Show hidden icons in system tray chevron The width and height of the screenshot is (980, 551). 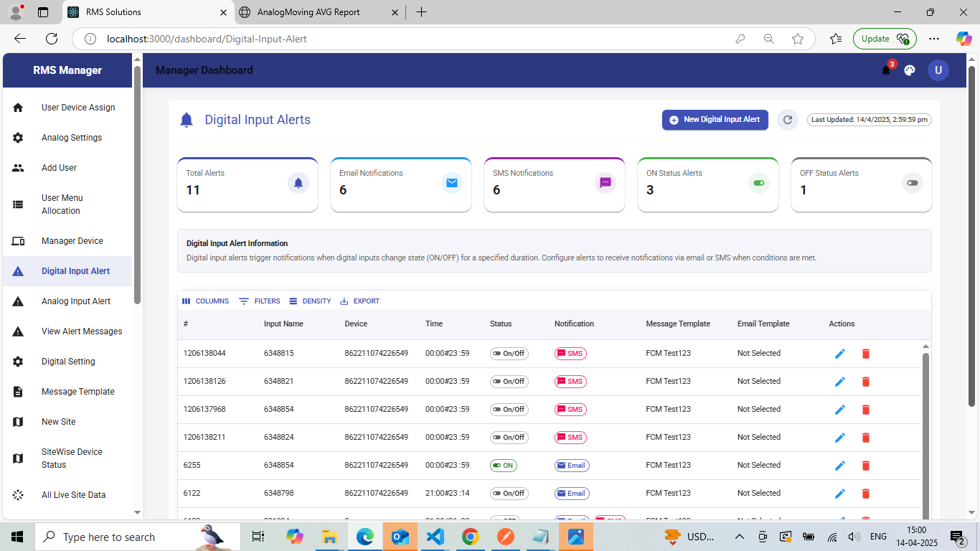pyautogui.click(x=739, y=537)
